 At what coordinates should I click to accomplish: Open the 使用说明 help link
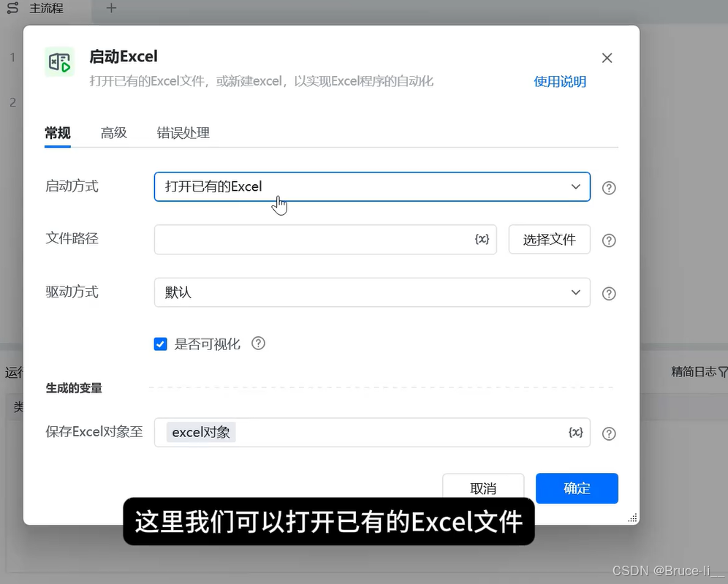[x=560, y=82]
